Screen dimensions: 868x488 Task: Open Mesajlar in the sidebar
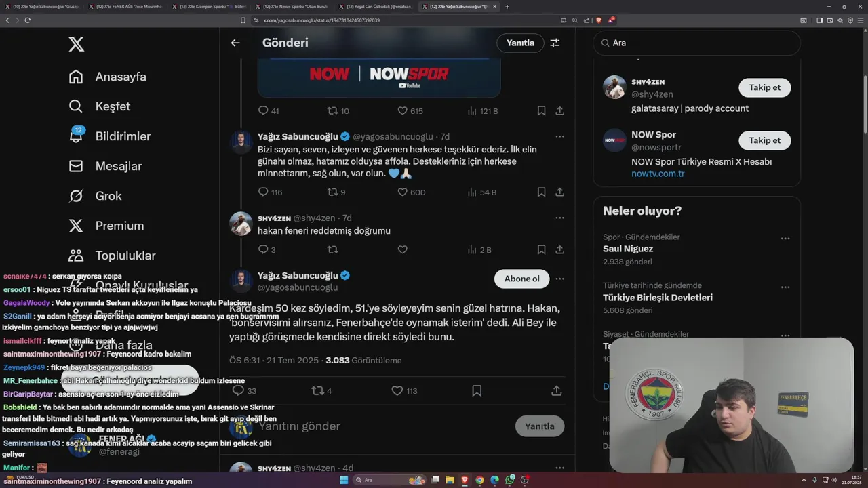click(x=105, y=166)
